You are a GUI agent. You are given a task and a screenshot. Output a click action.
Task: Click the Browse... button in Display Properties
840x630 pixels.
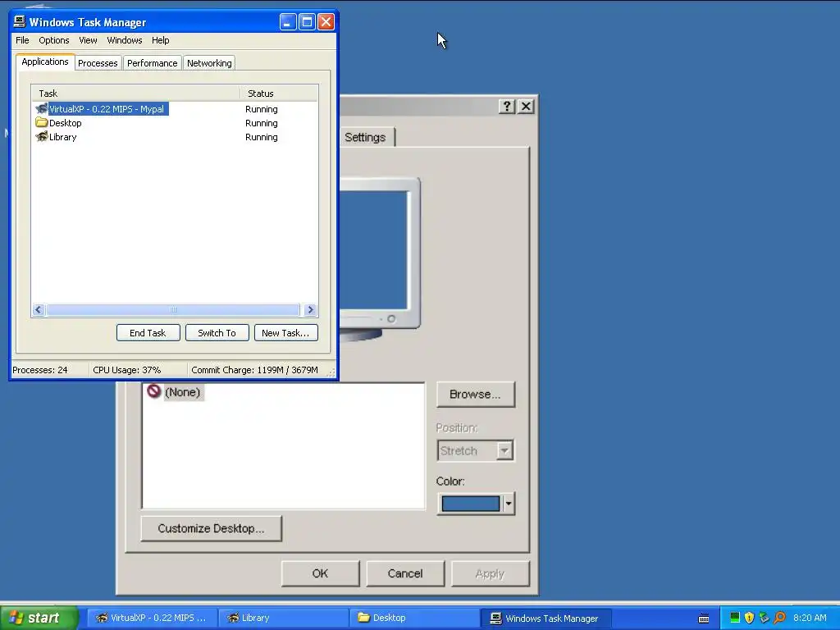point(475,395)
